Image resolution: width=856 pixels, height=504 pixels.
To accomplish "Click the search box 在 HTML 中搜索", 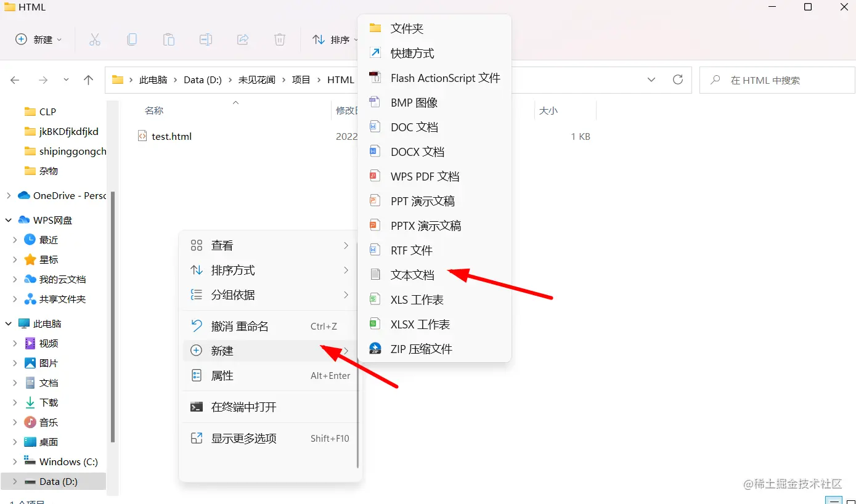I will [x=777, y=80].
